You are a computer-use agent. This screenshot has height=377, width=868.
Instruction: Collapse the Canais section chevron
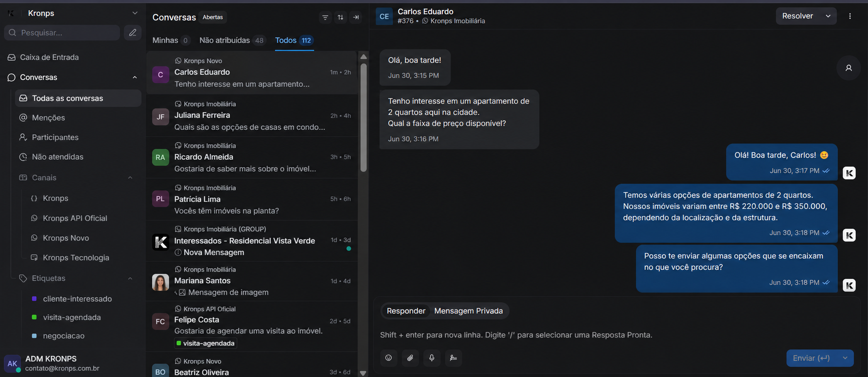(x=130, y=178)
